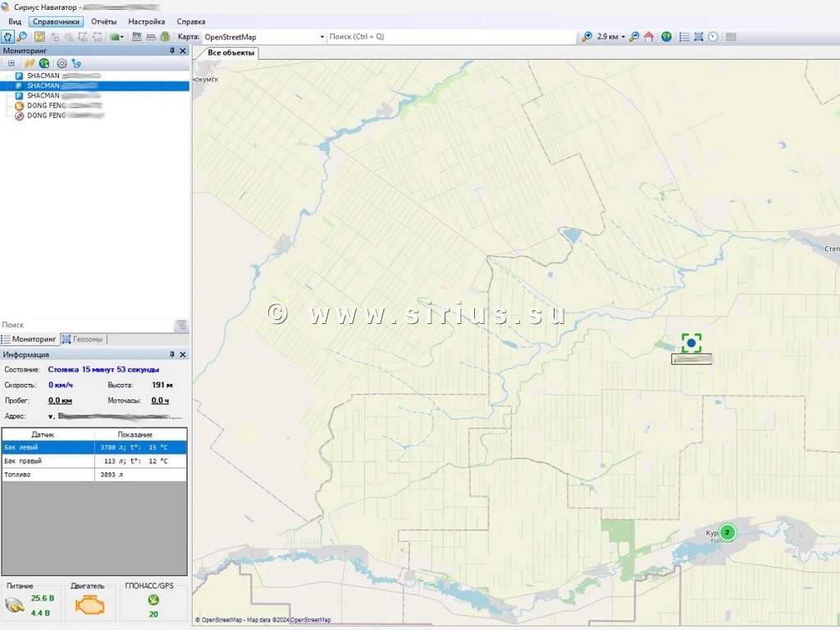Click the gear settings icon in Мониторинг panel
The image size is (840, 630).
[62, 63]
